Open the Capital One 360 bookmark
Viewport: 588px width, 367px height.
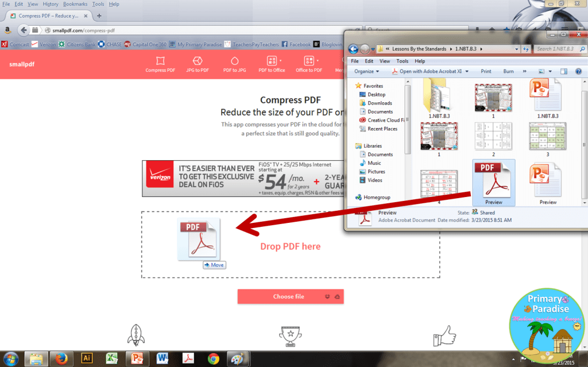click(x=145, y=44)
